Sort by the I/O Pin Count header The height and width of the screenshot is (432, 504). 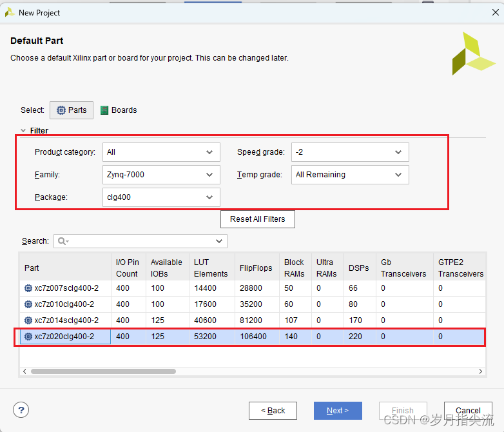128,268
